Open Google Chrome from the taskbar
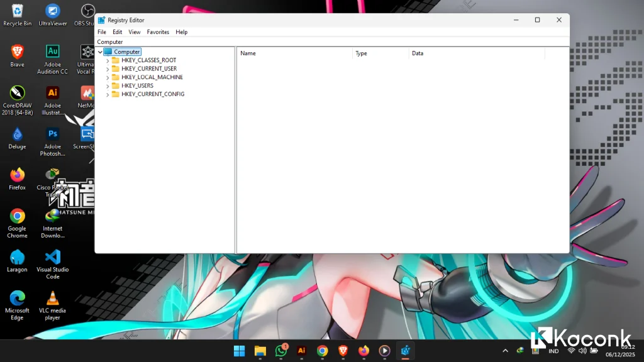Image resolution: width=644 pixels, height=362 pixels. (x=323, y=351)
